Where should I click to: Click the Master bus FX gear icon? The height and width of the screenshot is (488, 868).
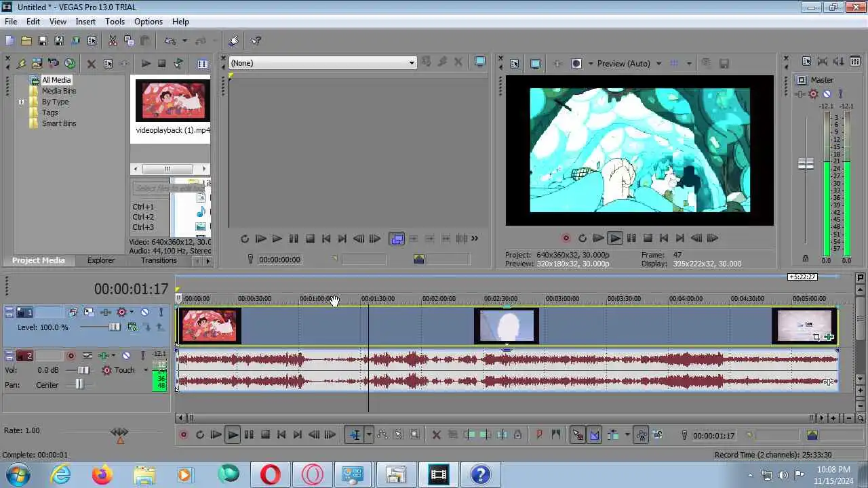pos(813,94)
